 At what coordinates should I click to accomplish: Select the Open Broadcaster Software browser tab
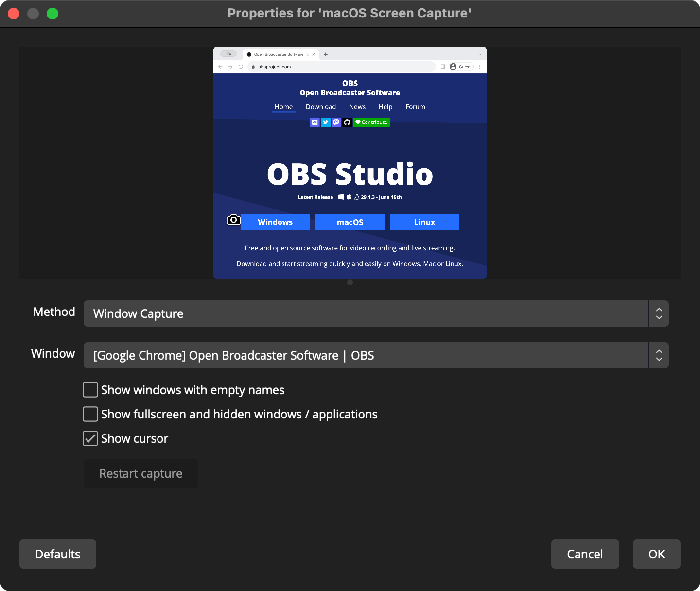(x=280, y=54)
